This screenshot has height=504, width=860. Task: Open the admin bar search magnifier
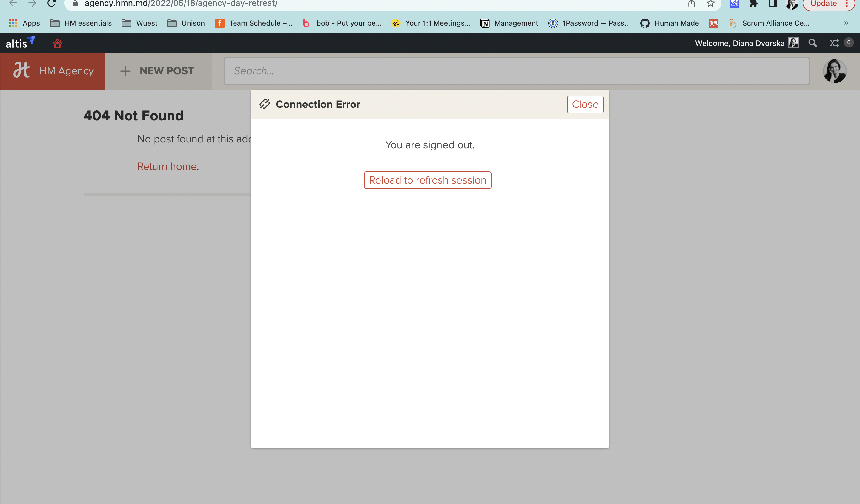tap(813, 43)
